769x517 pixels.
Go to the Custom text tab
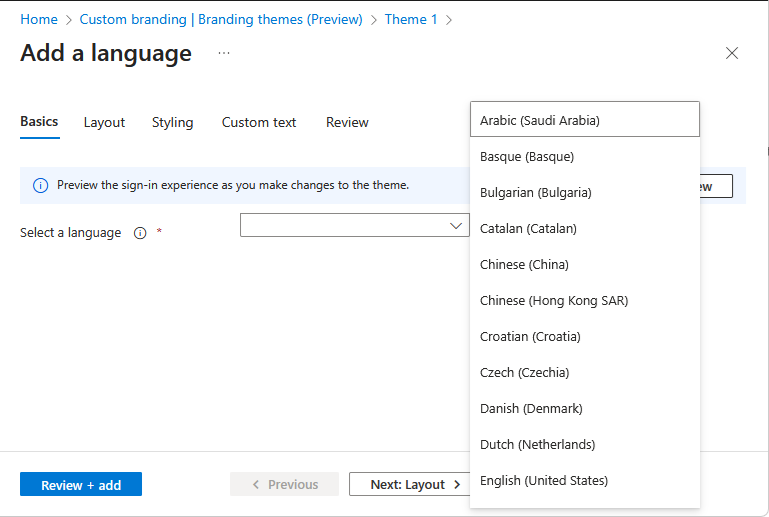click(259, 122)
